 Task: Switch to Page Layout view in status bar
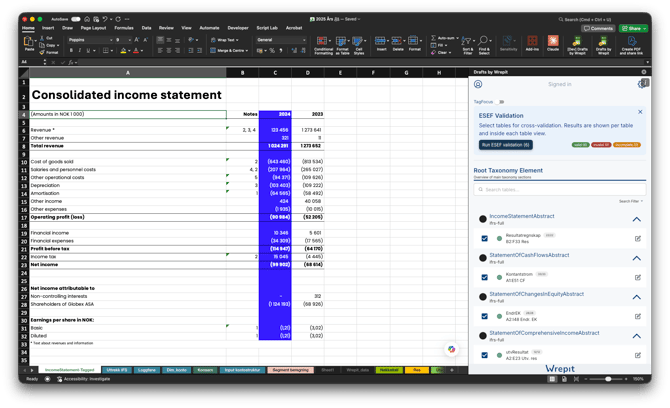564,379
